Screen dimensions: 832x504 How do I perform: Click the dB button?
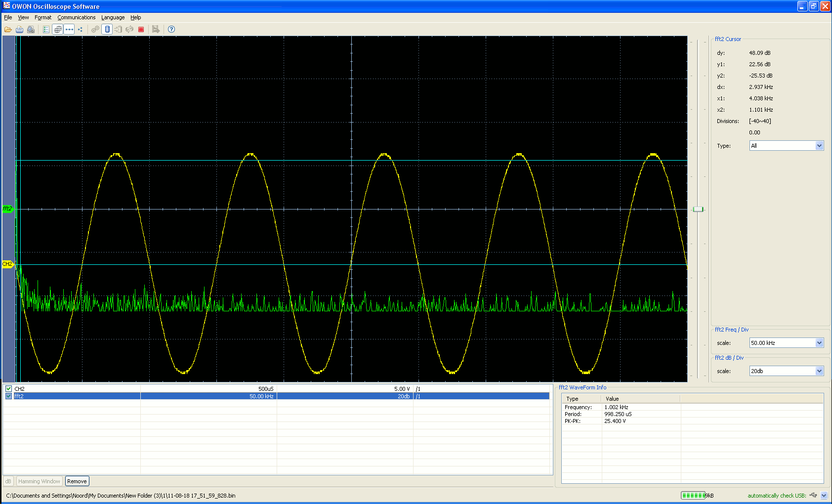tap(8, 481)
